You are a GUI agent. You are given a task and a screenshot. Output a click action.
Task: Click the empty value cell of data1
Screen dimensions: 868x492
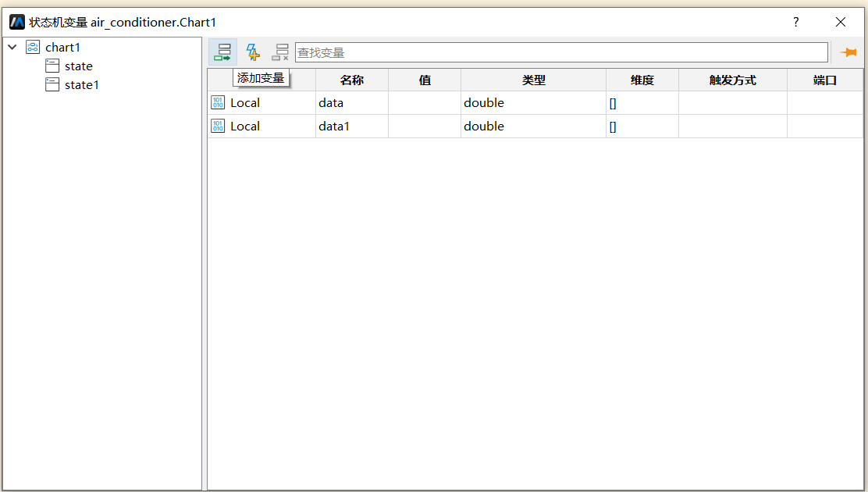click(425, 127)
